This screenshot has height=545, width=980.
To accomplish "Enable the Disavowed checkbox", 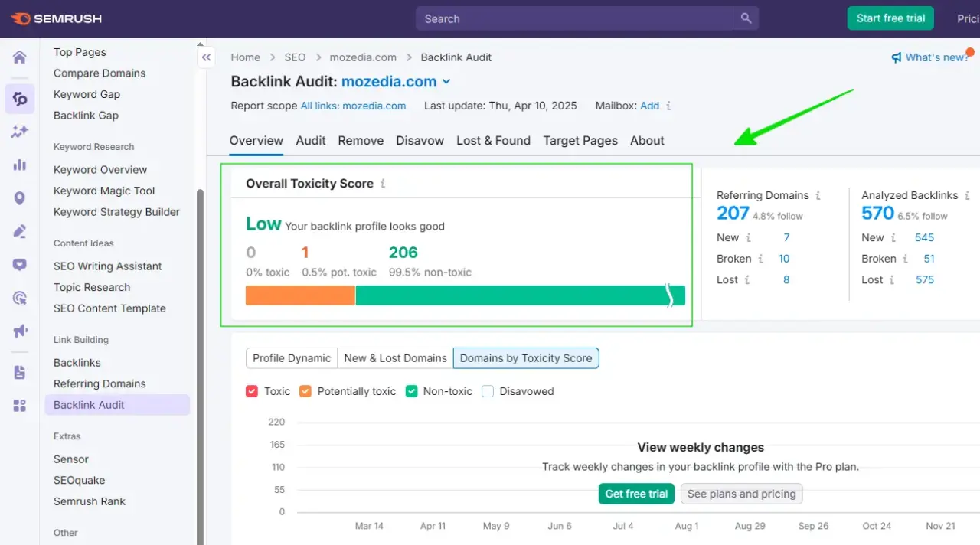I will click(x=488, y=391).
